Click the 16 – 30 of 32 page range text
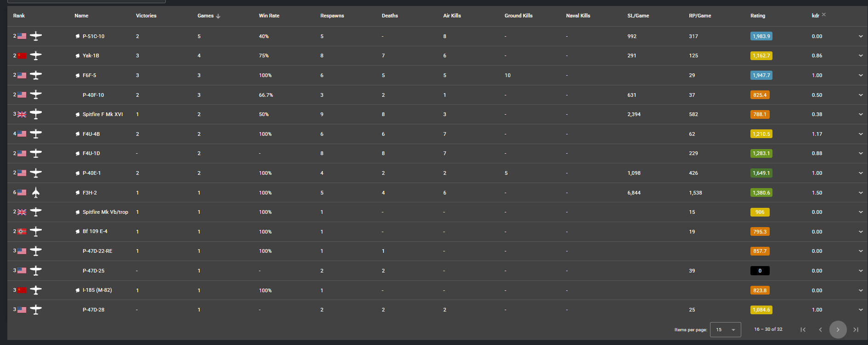 pyautogui.click(x=768, y=329)
